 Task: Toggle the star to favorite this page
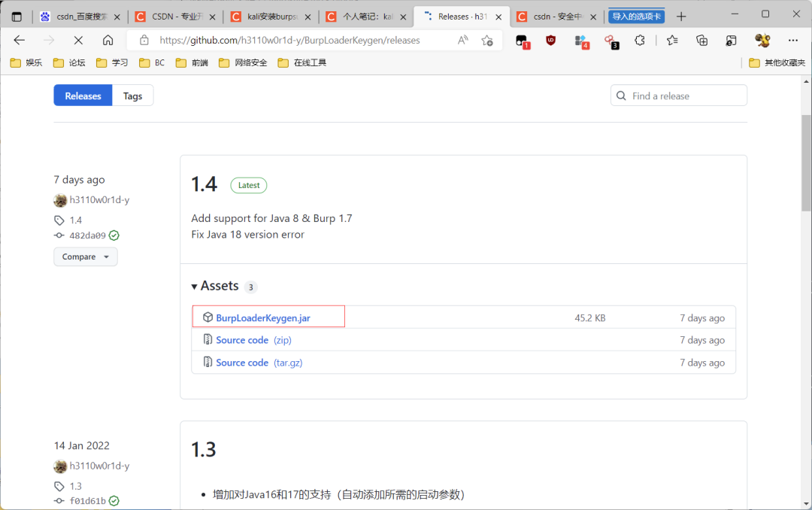point(487,40)
